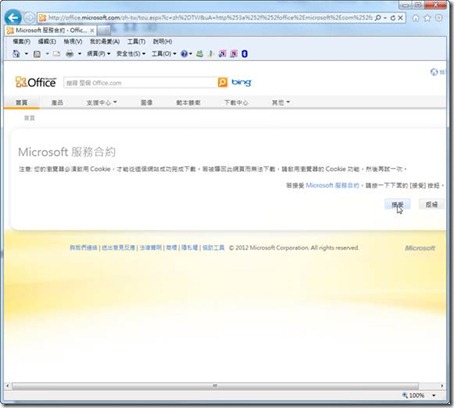The height and width of the screenshot is (408, 454).
Task: Click the Bing logo
Action: 241,82
